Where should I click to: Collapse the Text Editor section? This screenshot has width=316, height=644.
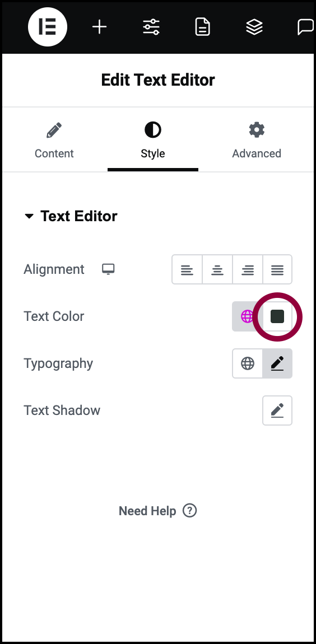(x=71, y=216)
